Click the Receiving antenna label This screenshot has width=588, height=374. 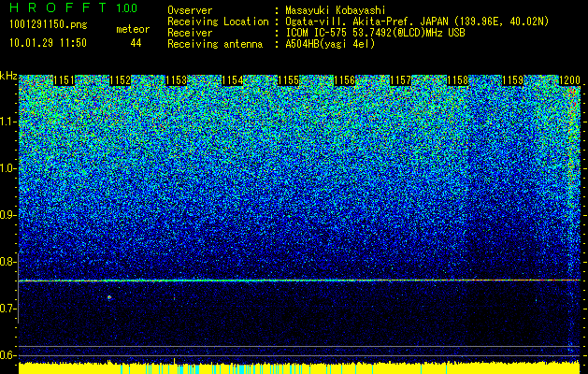pyautogui.click(x=215, y=44)
